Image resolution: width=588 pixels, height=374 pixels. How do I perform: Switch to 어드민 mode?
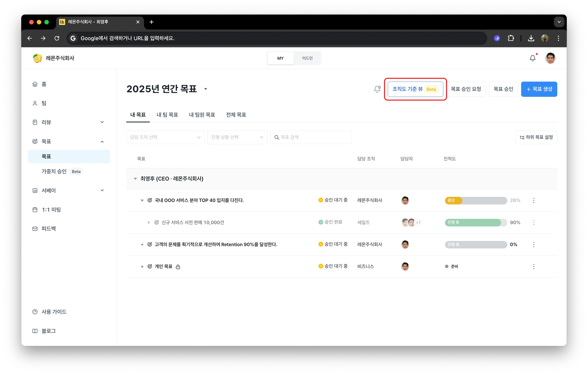pos(307,58)
